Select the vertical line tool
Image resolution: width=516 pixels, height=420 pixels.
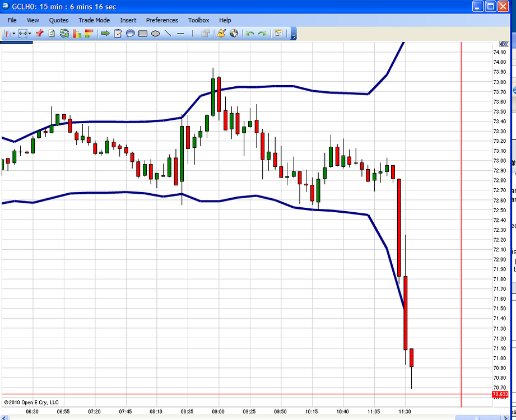coord(193,34)
